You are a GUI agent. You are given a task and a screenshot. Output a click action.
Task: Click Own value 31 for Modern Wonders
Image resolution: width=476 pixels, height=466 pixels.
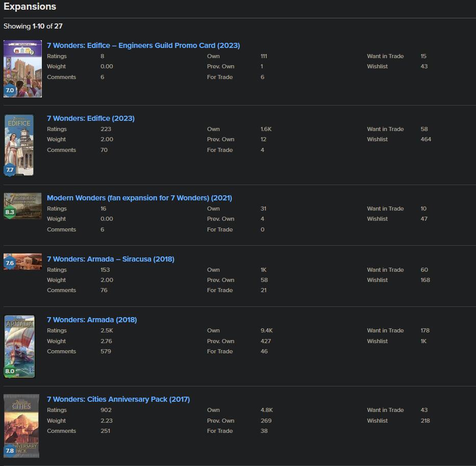pos(263,209)
